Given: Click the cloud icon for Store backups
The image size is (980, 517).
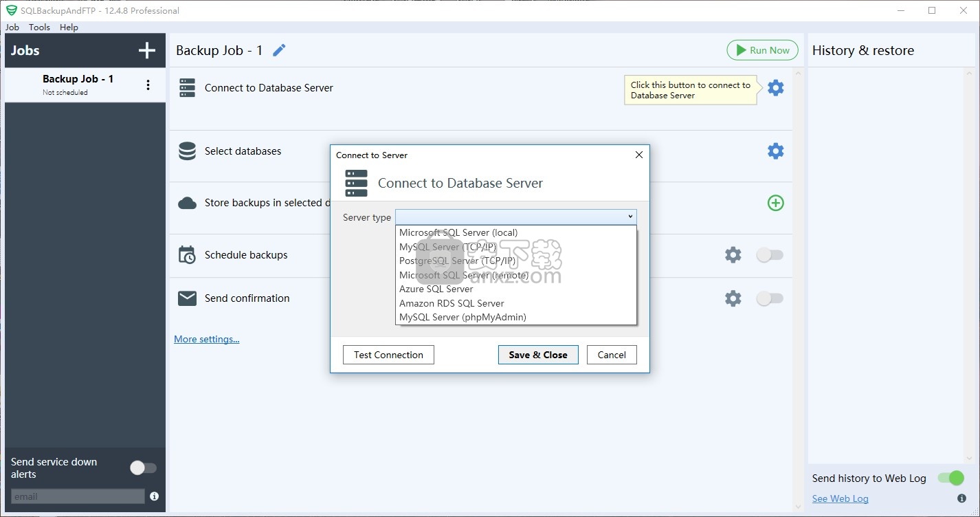Looking at the screenshot, I should point(187,203).
